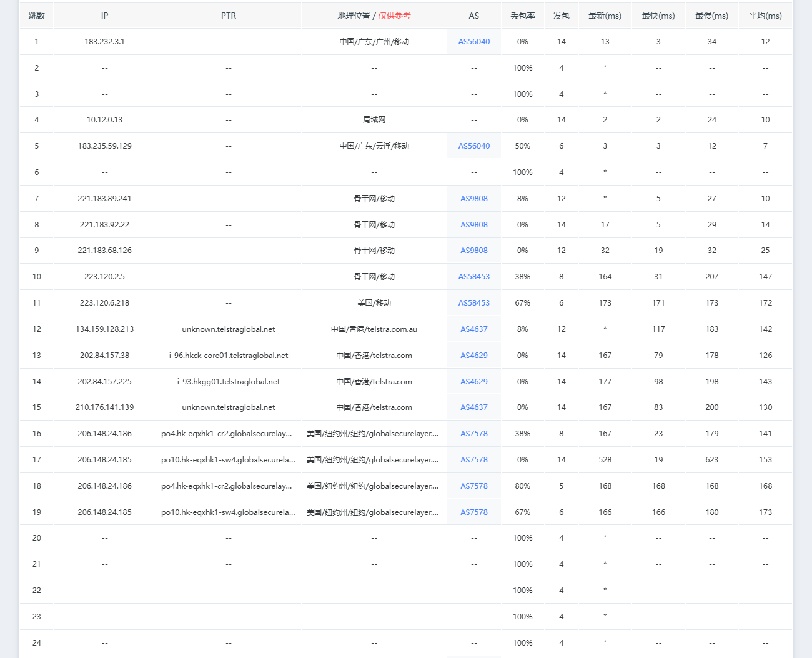Open AS56040 link for IP 183.232.3.1
Viewport: 812px width, 658px height.
click(473, 42)
